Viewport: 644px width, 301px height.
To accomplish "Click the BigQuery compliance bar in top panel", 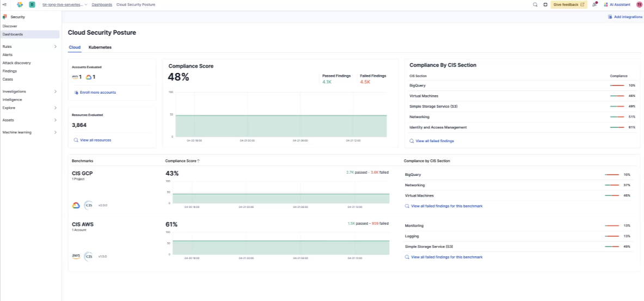I will [x=617, y=85].
